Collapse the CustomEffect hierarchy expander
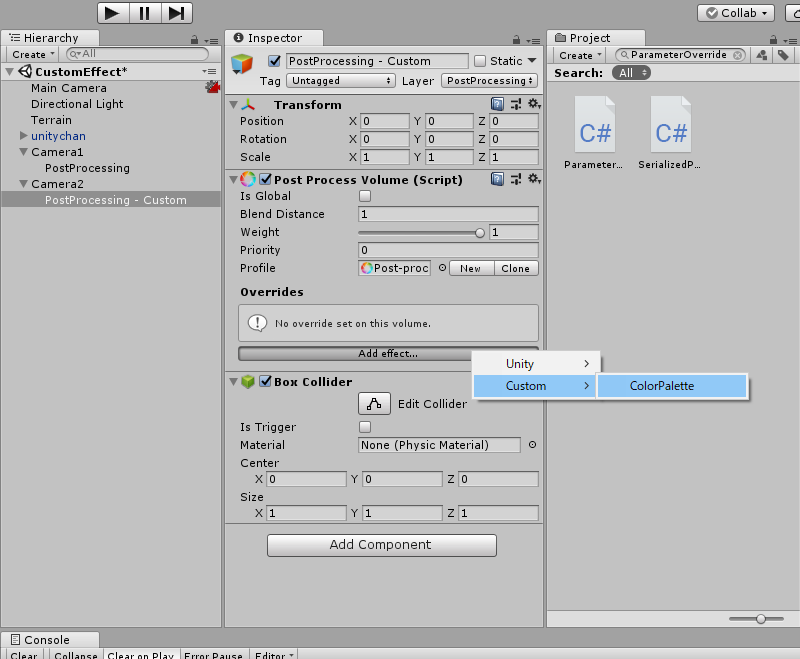This screenshot has height=659, width=800. (8, 71)
